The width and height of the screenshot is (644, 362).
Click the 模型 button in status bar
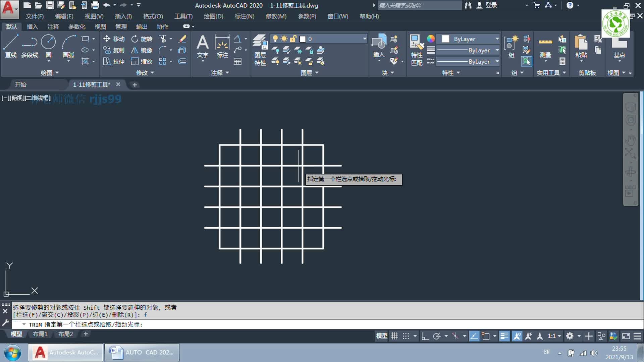382,336
